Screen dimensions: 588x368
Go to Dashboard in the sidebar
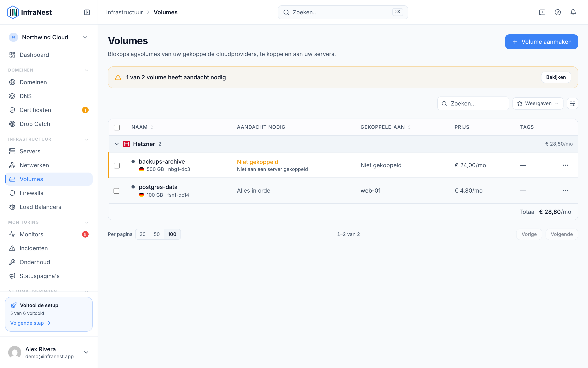coord(49,55)
